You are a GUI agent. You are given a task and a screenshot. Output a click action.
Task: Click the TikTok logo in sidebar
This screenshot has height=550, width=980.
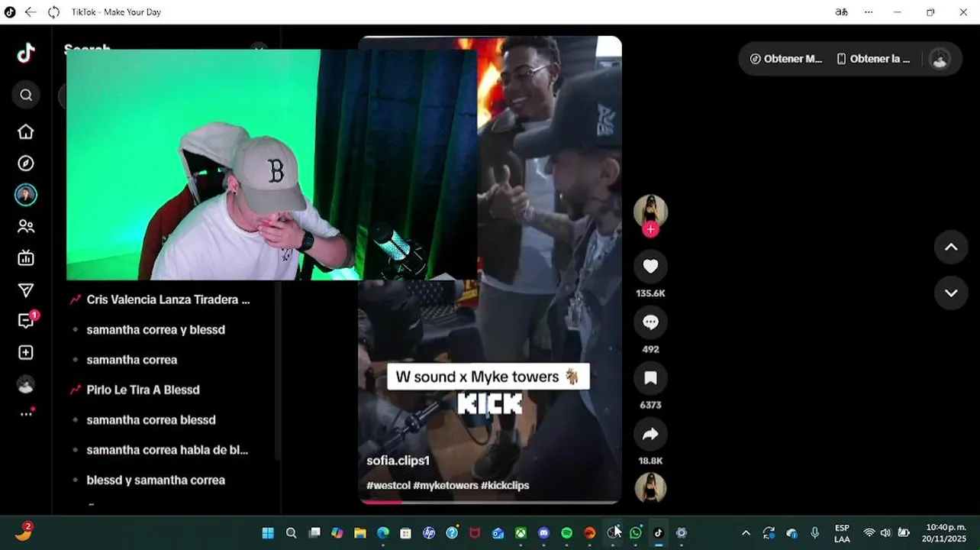point(26,53)
